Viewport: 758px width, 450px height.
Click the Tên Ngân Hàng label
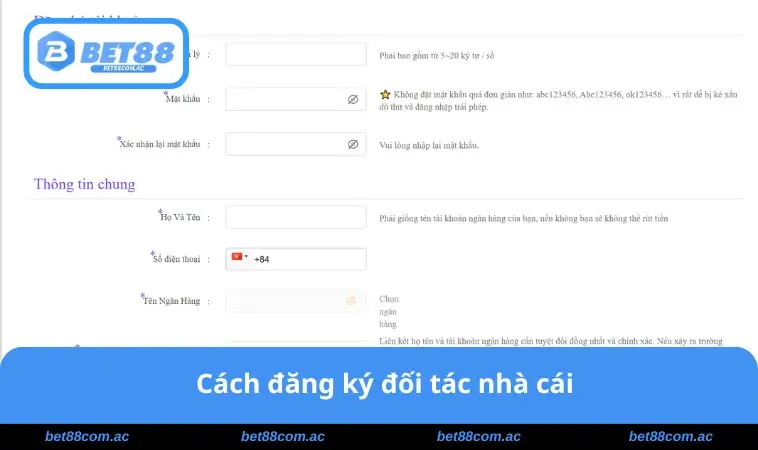point(171,301)
